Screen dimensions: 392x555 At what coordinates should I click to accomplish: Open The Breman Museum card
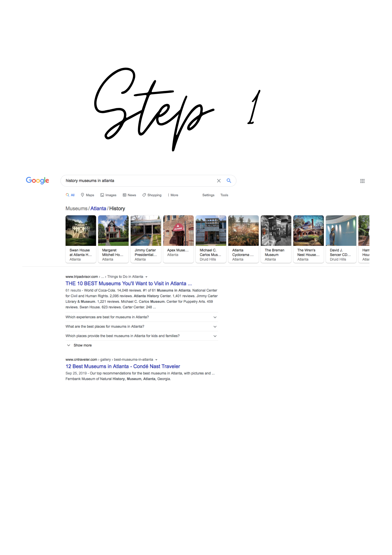pyautogui.click(x=276, y=239)
